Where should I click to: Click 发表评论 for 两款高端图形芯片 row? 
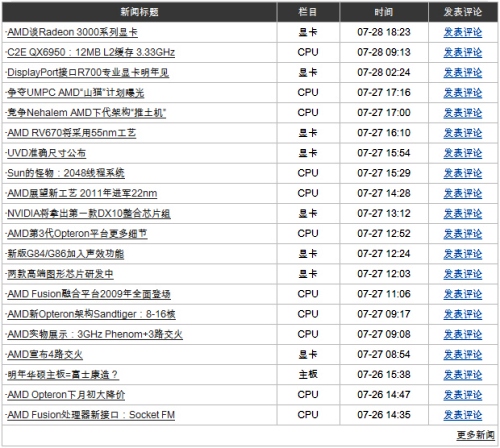point(463,274)
